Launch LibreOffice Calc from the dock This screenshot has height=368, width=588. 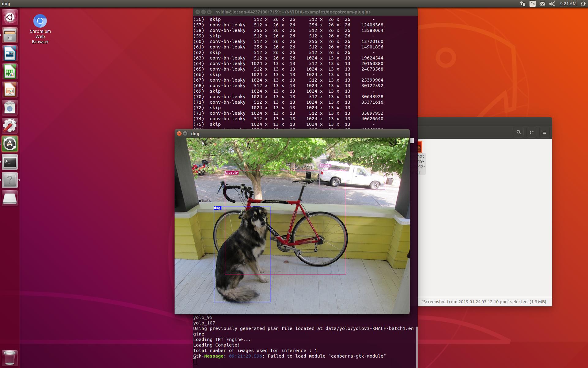pyautogui.click(x=10, y=71)
